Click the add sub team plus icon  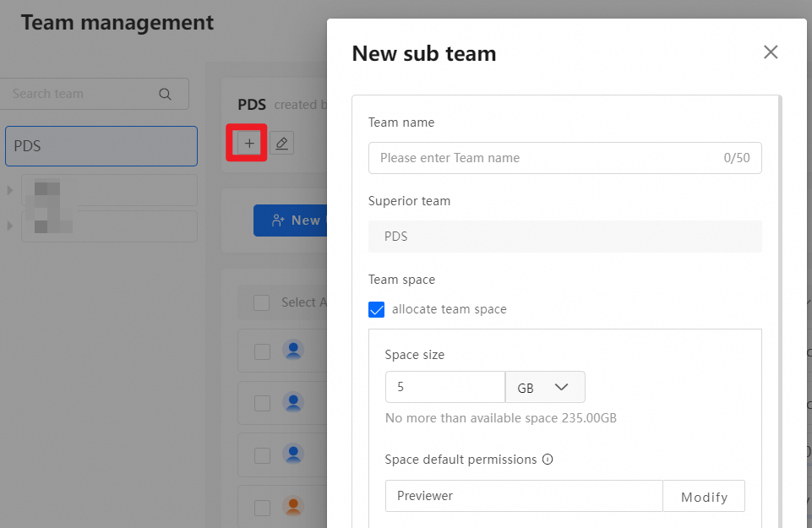[x=249, y=144]
